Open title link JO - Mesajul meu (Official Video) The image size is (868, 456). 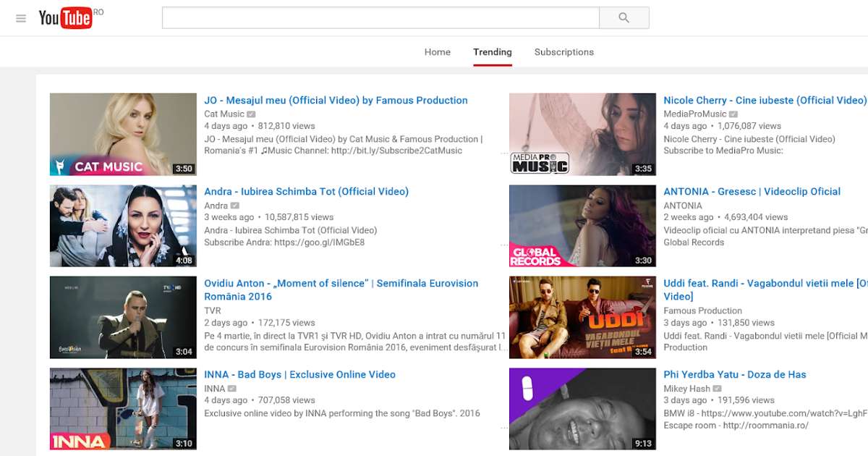[x=336, y=101]
